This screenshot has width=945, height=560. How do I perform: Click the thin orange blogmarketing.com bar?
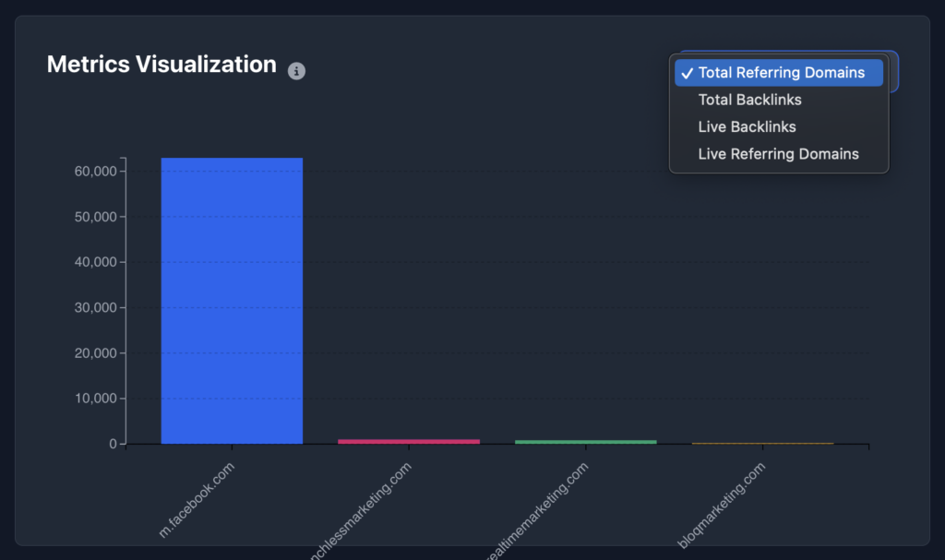tap(762, 443)
